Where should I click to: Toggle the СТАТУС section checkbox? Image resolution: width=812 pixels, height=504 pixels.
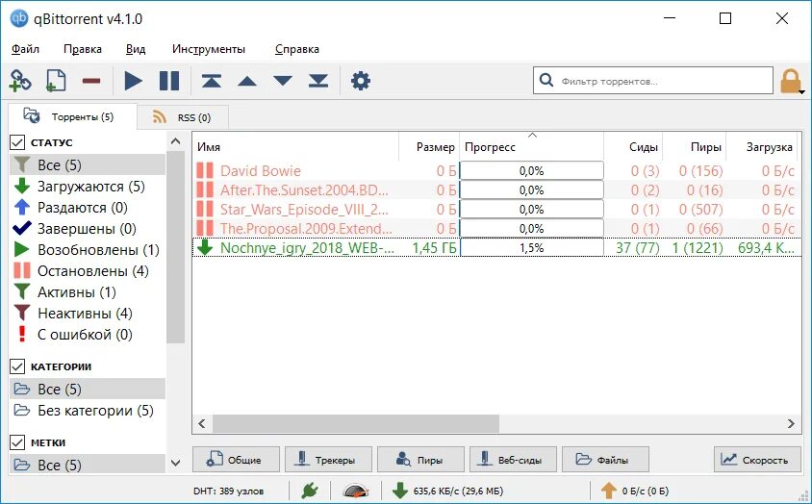click(17, 142)
